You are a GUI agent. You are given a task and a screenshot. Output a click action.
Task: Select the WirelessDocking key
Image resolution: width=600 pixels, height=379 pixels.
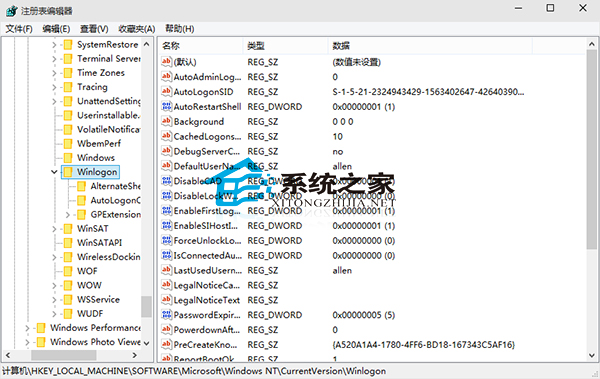[x=109, y=257]
